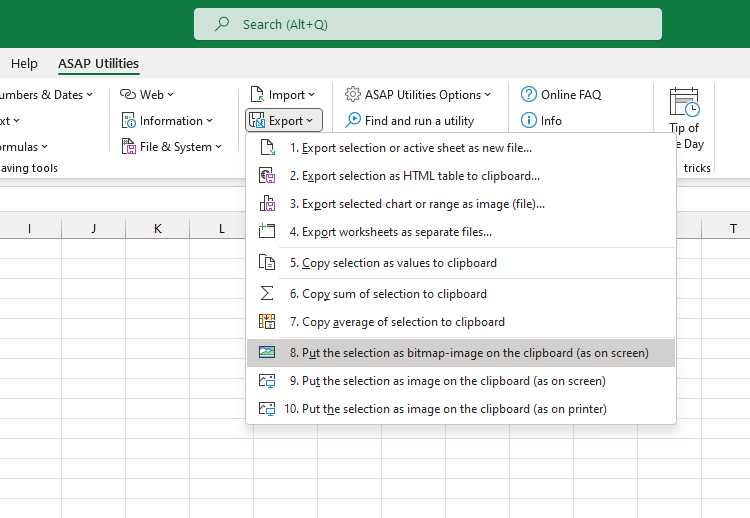Open the Web dropdown menu
Viewport: 750px width, 518px height.
click(x=171, y=95)
